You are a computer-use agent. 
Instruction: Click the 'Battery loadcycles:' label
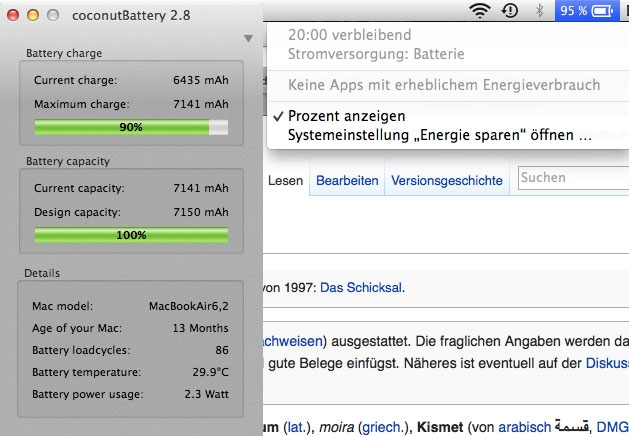click(81, 350)
